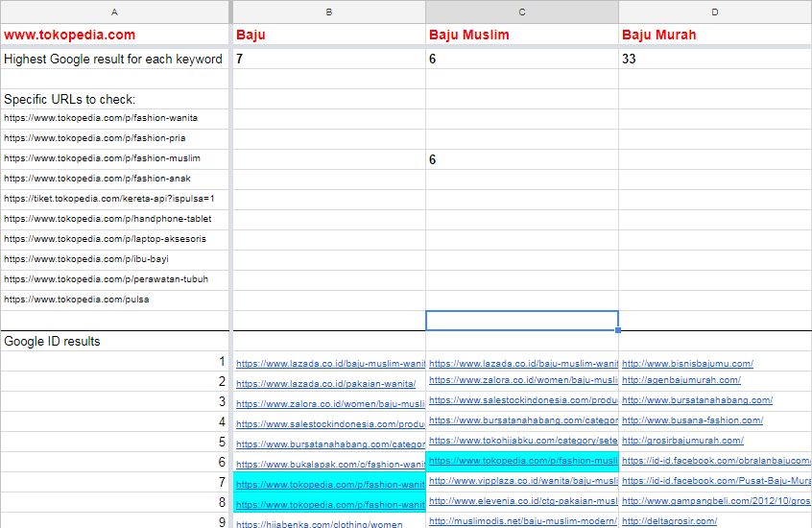Select result rank number 5 cell

point(114,442)
